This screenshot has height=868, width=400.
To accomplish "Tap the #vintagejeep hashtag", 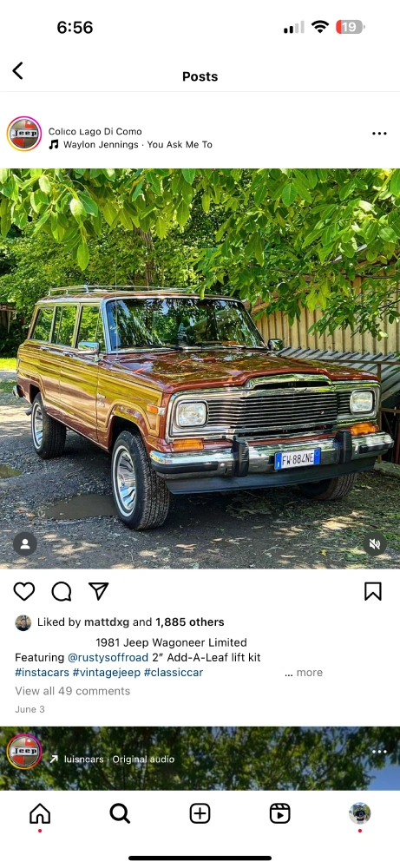I will pos(107,673).
